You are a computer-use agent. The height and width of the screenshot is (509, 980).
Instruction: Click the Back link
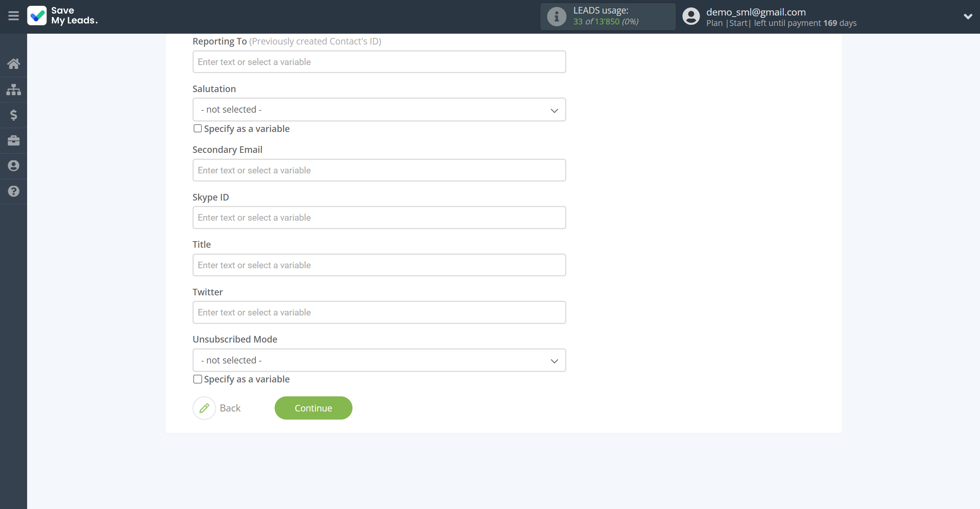point(230,408)
